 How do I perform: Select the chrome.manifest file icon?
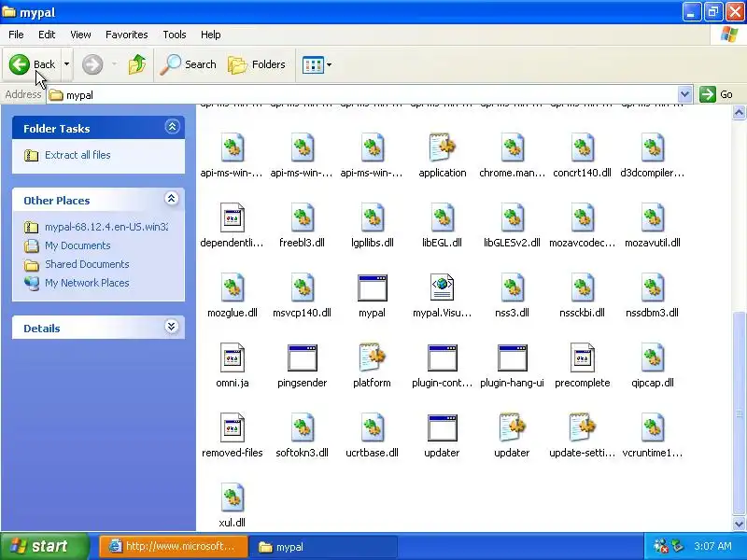[512, 147]
